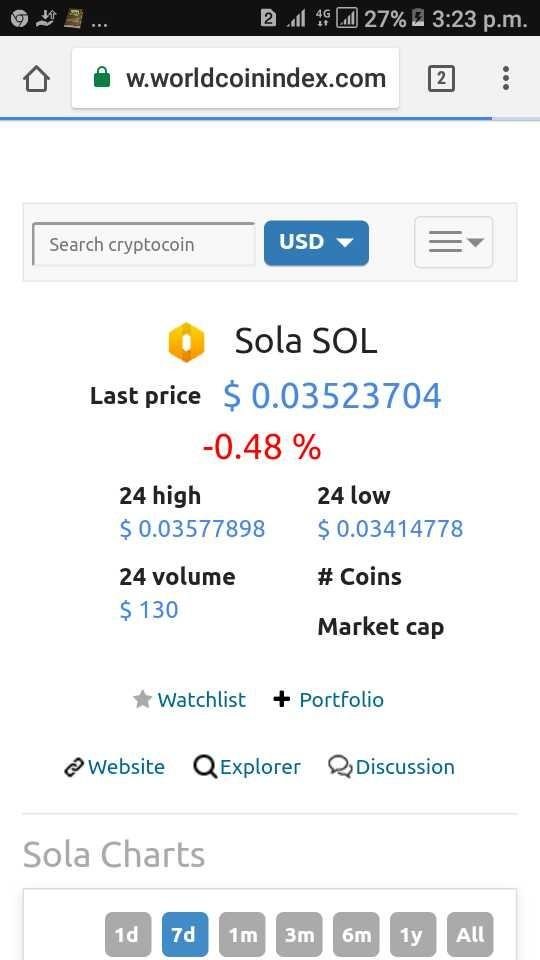Tap the Discussion chat bubbles icon
Viewport: 540px width, 960px height.
pyautogui.click(x=340, y=767)
